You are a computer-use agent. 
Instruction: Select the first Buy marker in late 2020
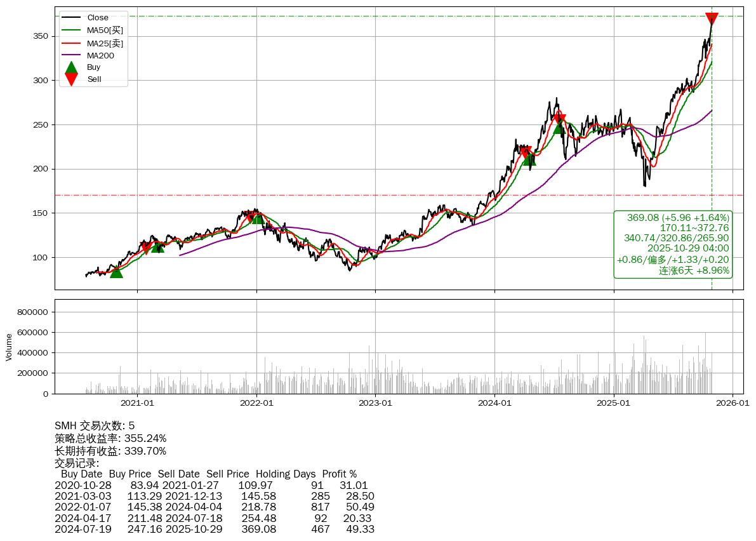pos(116,272)
